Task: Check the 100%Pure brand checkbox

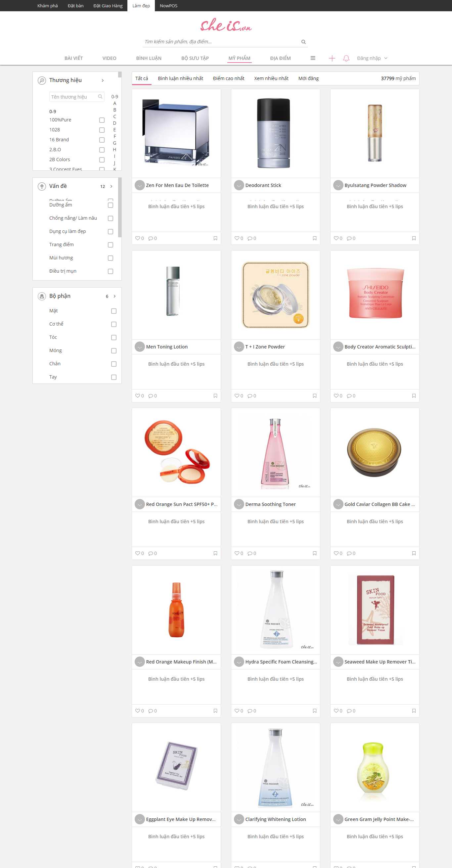Action: tap(102, 120)
